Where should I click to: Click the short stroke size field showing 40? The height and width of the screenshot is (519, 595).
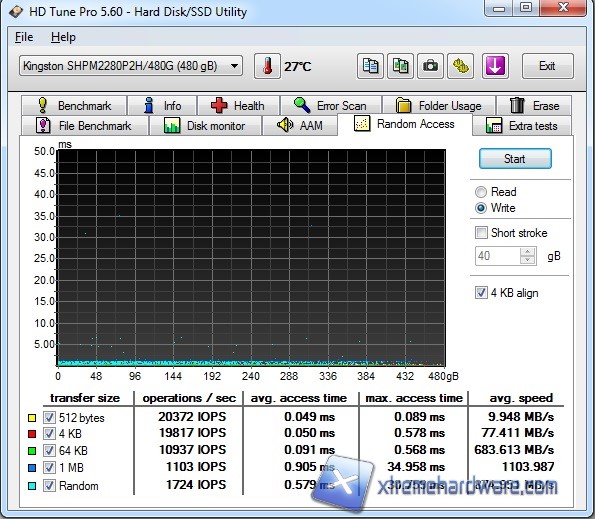click(x=497, y=256)
